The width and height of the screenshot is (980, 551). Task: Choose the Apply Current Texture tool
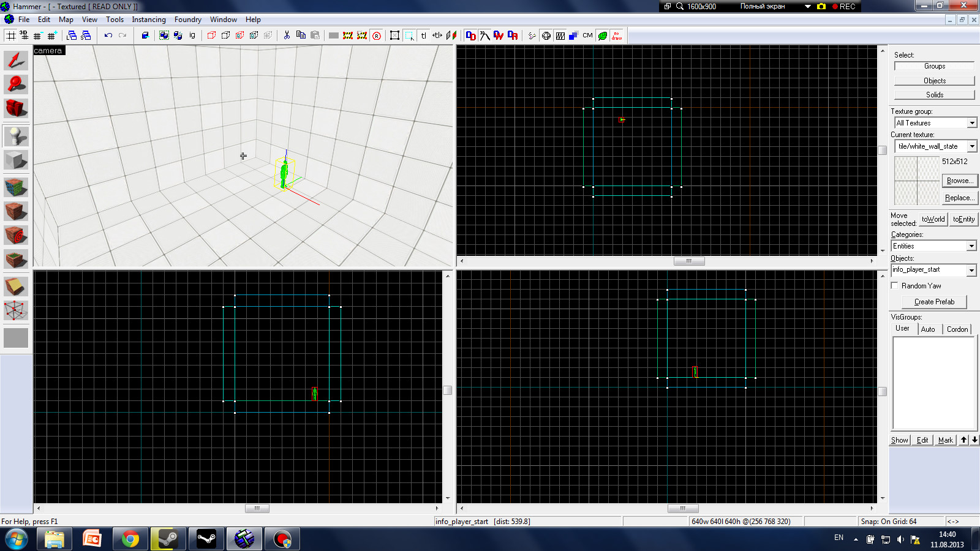tap(16, 211)
